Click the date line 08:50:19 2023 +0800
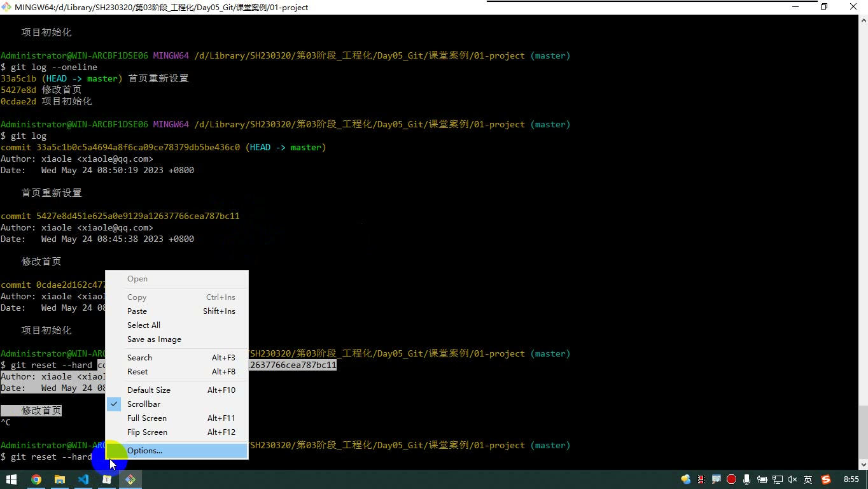The width and height of the screenshot is (868, 489). click(97, 170)
